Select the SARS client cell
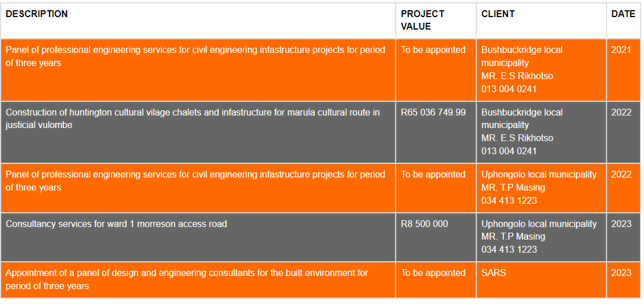This screenshot has height=305, width=644. [x=493, y=273]
